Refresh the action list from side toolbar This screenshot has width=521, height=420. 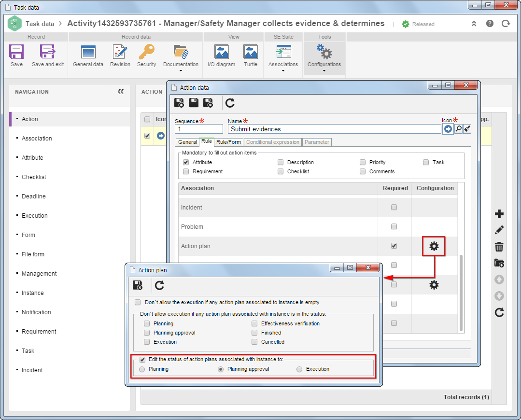(x=499, y=312)
